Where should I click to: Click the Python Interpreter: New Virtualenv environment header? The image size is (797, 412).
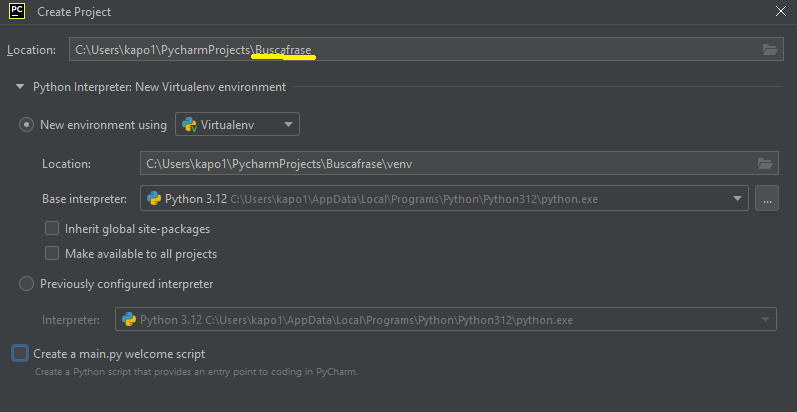[160, 87]
